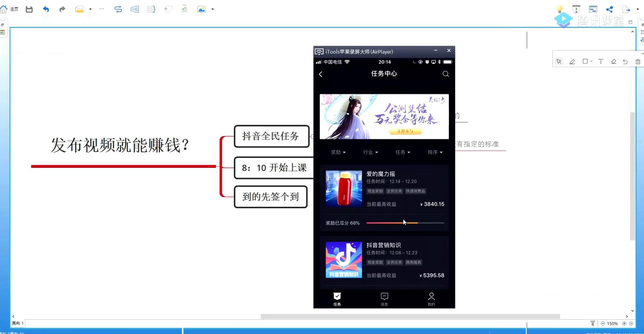644x334 pixels.
Task: Open the checklist marker icon
Action: pos(184,9)
